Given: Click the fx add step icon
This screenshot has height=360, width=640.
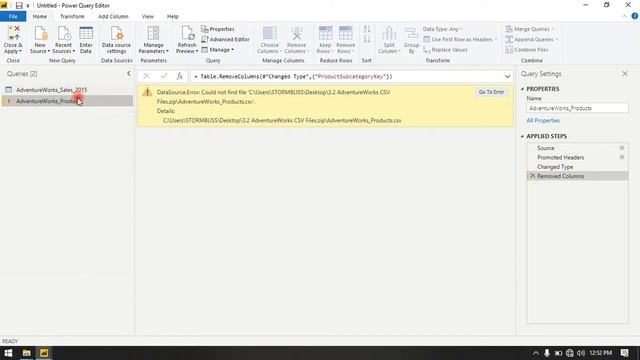Looking at the screenshot, I should (180, 76).
